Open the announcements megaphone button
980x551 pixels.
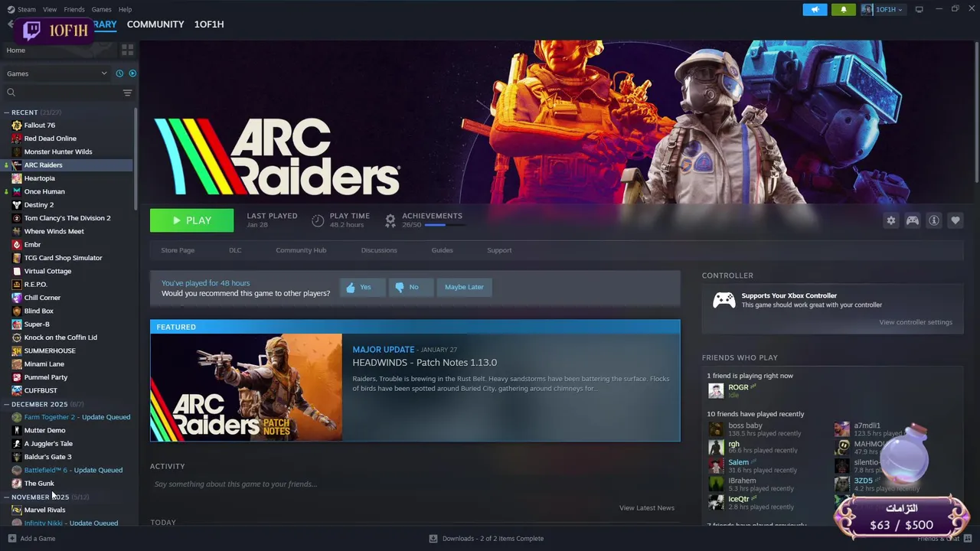[x=815, y=9]
